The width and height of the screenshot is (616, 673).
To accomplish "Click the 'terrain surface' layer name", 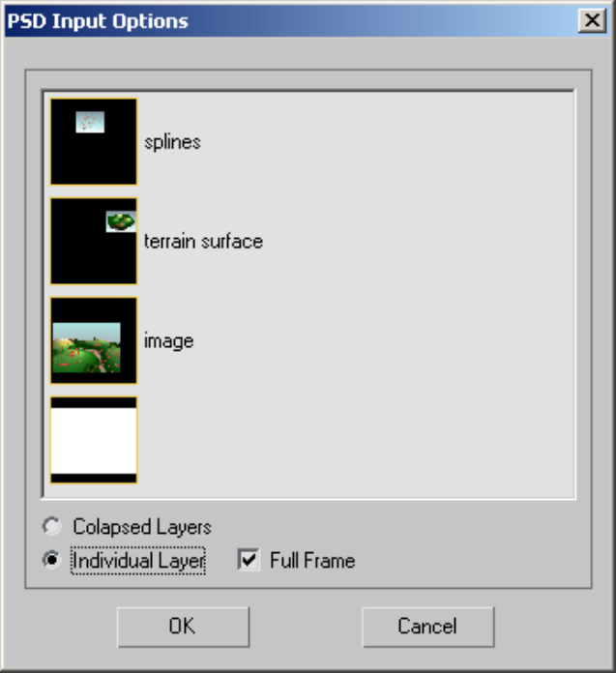I will pyautogui.click(x=203, y=241).
